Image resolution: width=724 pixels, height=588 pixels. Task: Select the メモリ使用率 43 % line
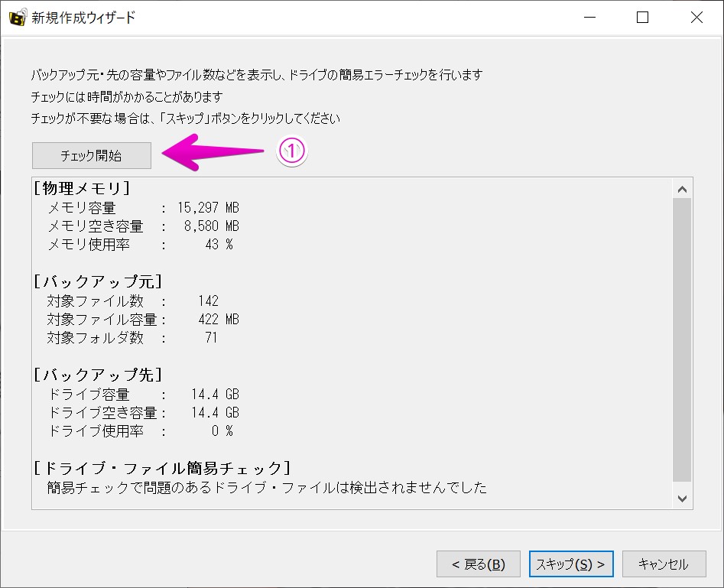[141, 245]
